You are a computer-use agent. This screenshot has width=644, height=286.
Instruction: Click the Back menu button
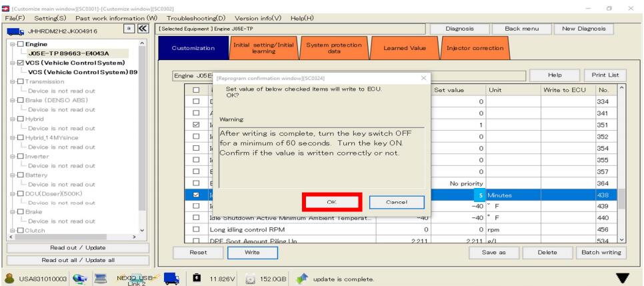tap(521, 29)
